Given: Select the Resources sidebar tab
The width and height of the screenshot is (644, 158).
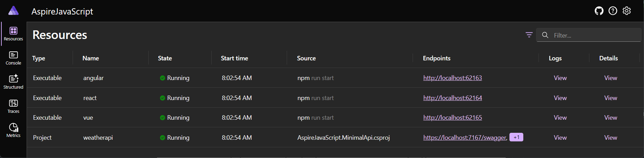Looking at the screenshot, I should (13, 34).
